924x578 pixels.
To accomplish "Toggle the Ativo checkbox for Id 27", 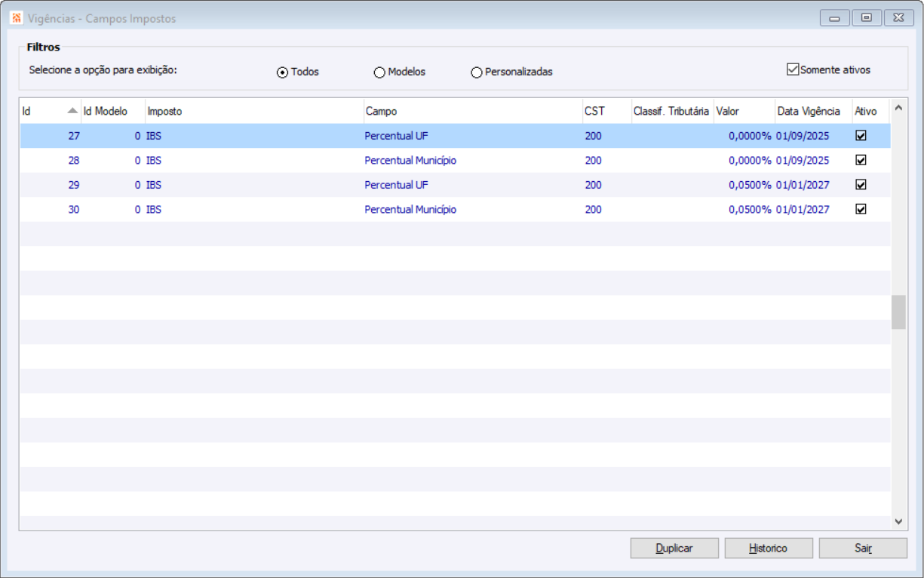I will click(861, 136).
